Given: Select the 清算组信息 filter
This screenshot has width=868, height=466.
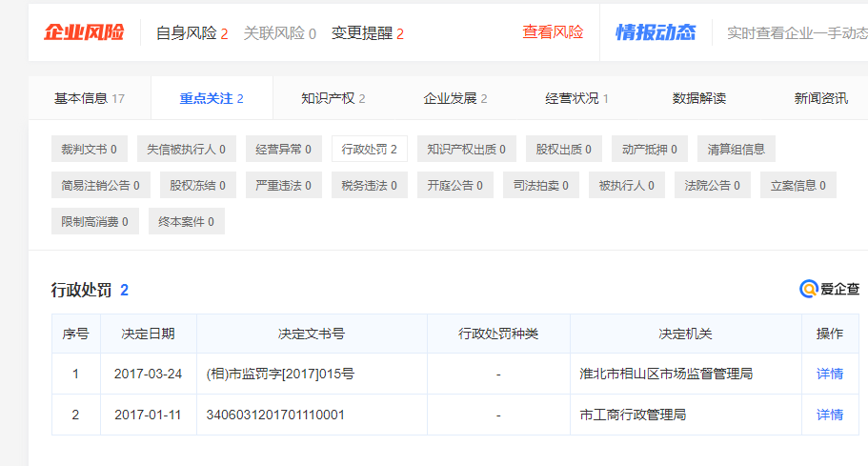Looking at the screenshot, I should (x=737, y=149).
